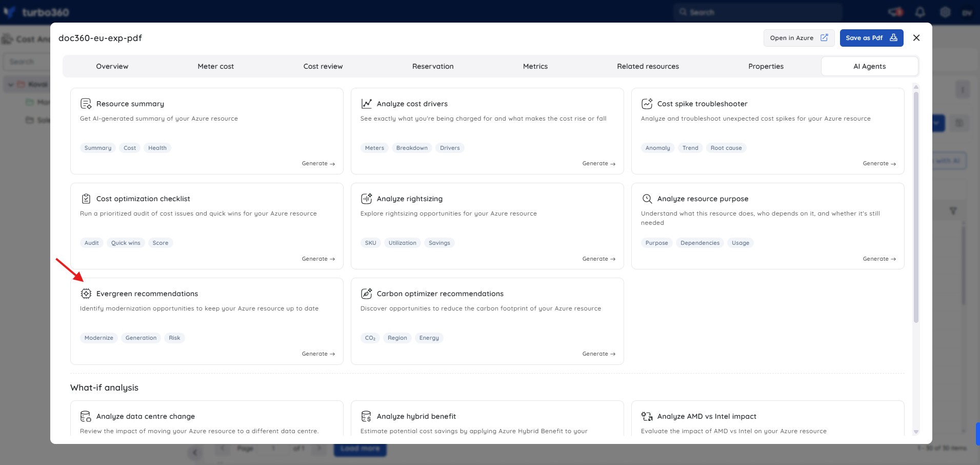The width and height of the screenshot is (980, 465).
Task: Click the "Generation" tag chip
Action: pos(141,338)
